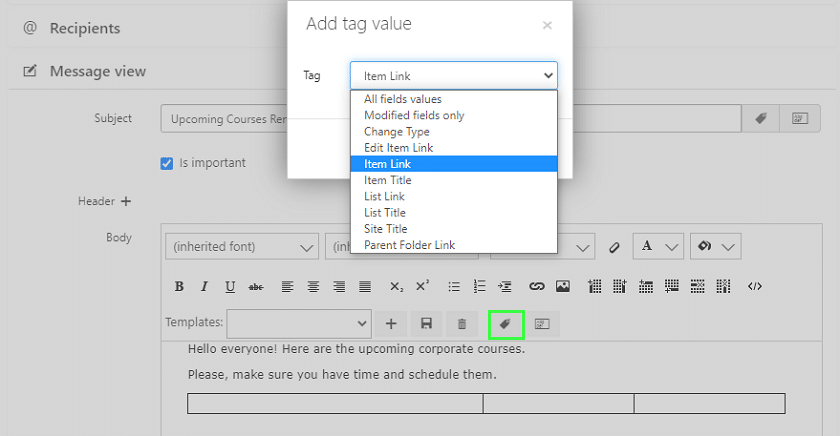
Task: Select All fields values option
Action: [x=454, y=99]
